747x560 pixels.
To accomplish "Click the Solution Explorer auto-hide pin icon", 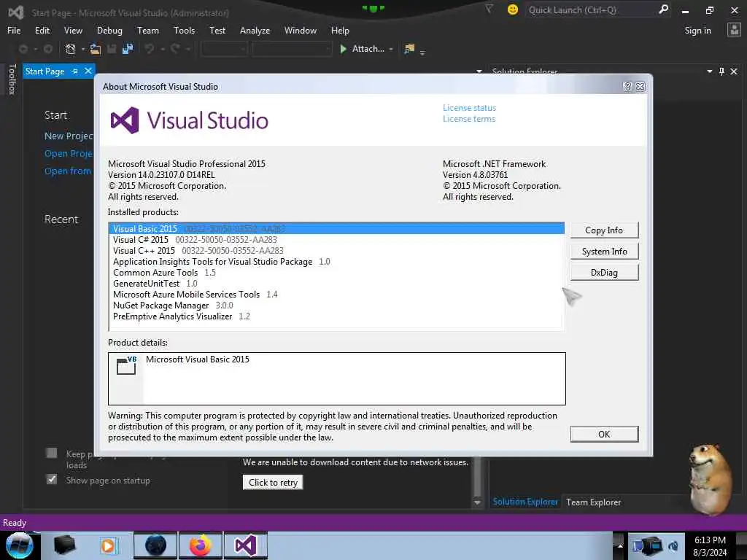I will click(721, 71).
